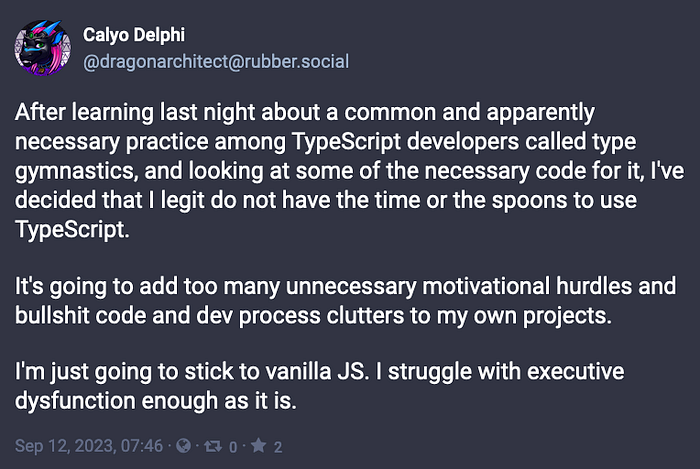700x469 pixels.
Task: Click the words "vanilla JS" in the post
Action: 316,371
